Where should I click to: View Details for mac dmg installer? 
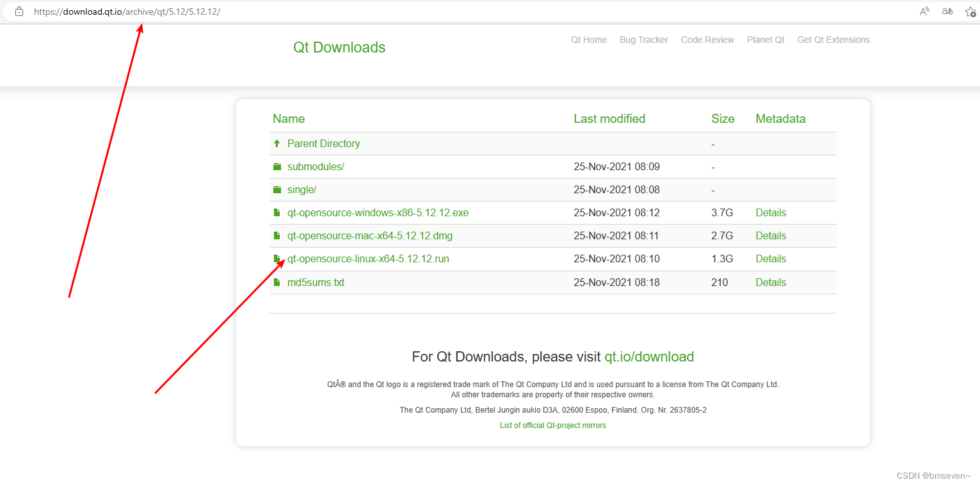tap(771, 235)
